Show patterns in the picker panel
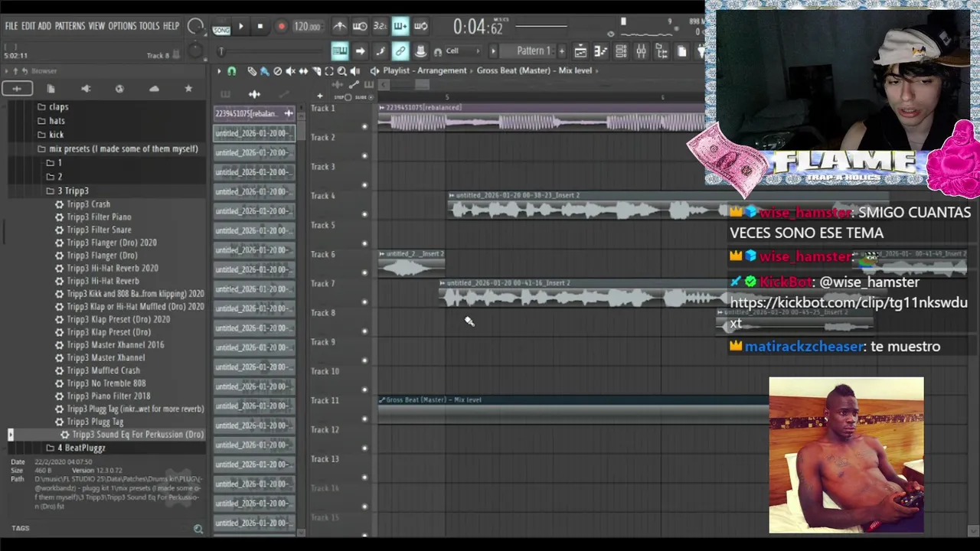 (x=225, y=94)
